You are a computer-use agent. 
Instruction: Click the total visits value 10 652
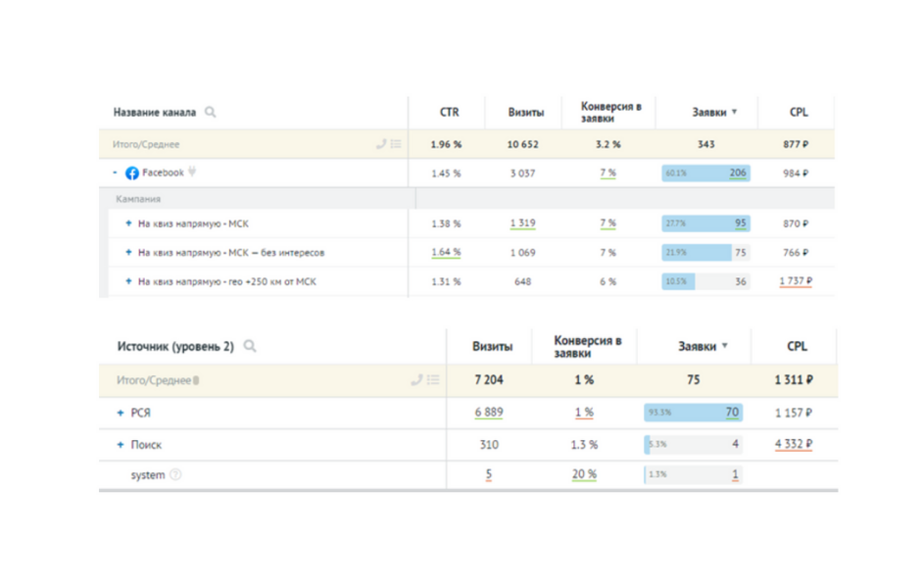click(x=523, y=144)
